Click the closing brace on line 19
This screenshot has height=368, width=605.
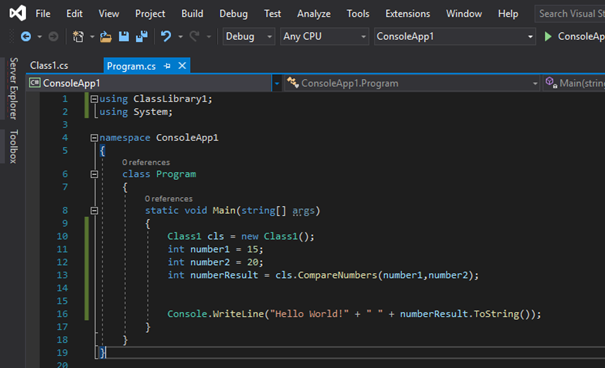(x=102, y=353)
